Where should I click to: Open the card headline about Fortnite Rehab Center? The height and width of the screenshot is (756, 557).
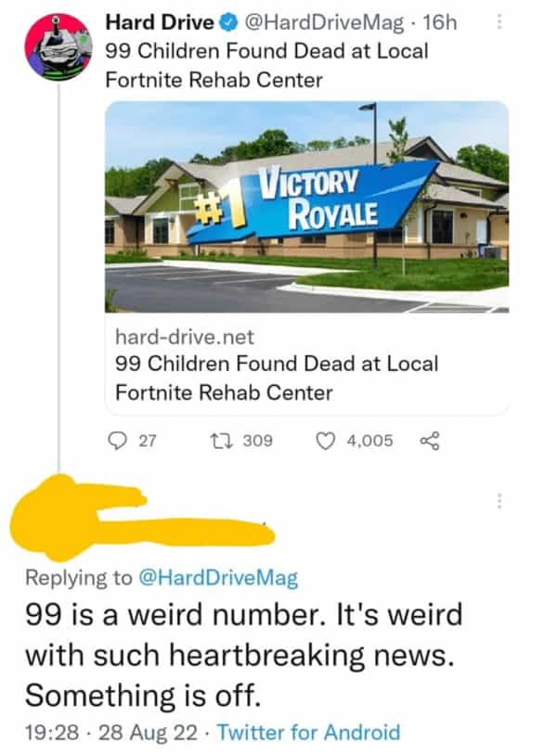(x=277, y=378)
